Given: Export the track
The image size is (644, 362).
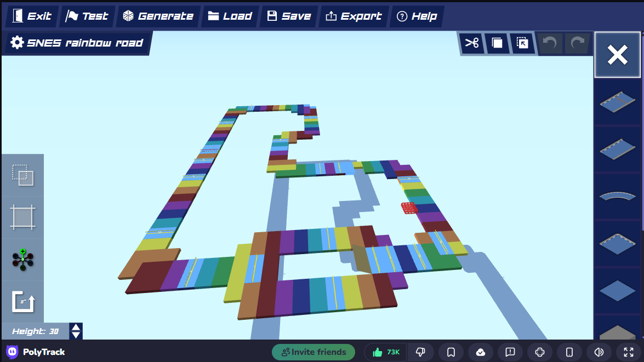Looking at the screenshot, I should (354, 16).
